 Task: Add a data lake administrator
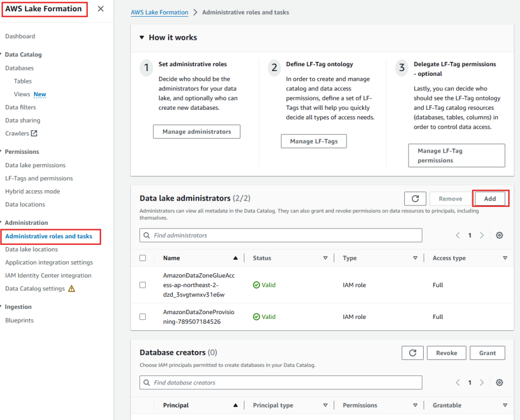point(490,199)
